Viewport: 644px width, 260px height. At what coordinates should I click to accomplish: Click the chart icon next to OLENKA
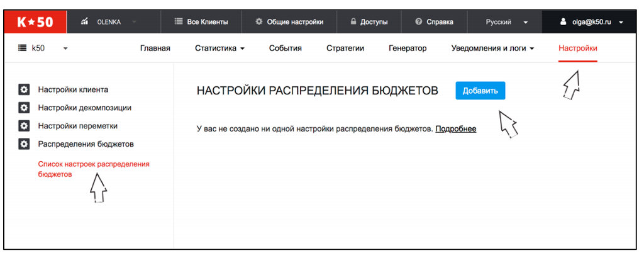click(x=84, y=22)
